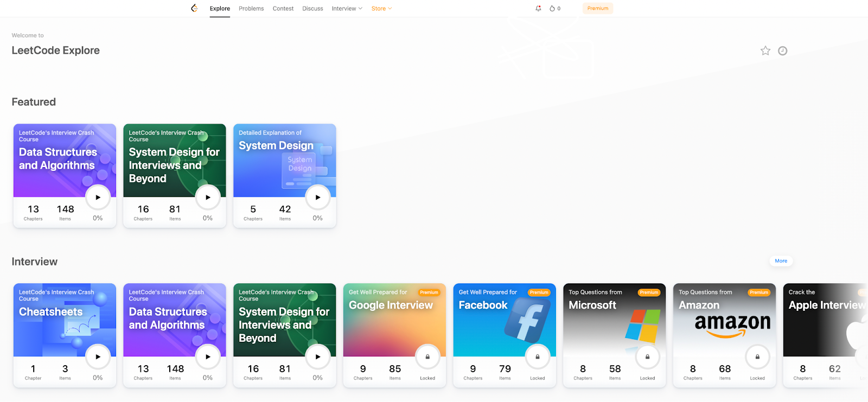Click Premium badge on Microsoft card
The height and width of the screenshot is (402, 868).
coord(649,292)
